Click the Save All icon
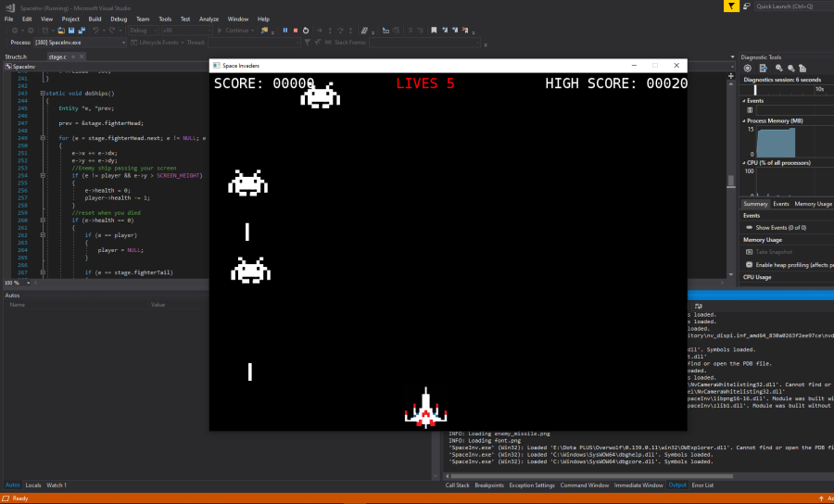 pyautogui.click(x=82, y=31)
